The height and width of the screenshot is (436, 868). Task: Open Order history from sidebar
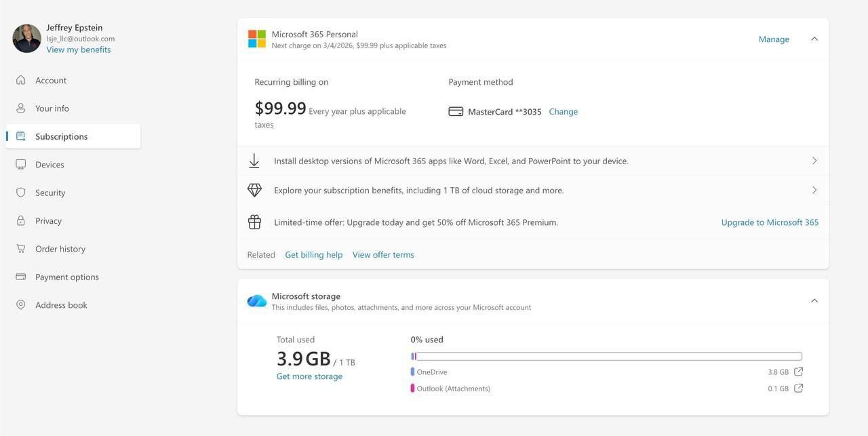[x=60, y=249]
